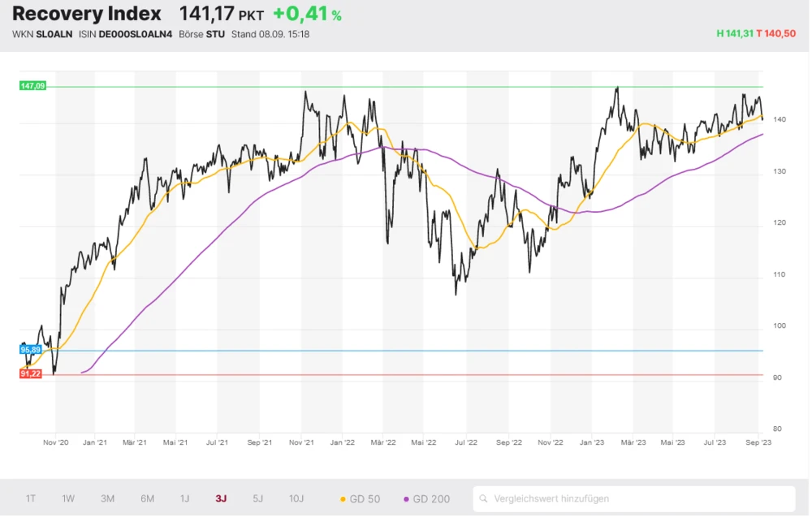Screen dimensions: 812x517
Task: Change the chart to 5J range
Action: coord(257,498)
